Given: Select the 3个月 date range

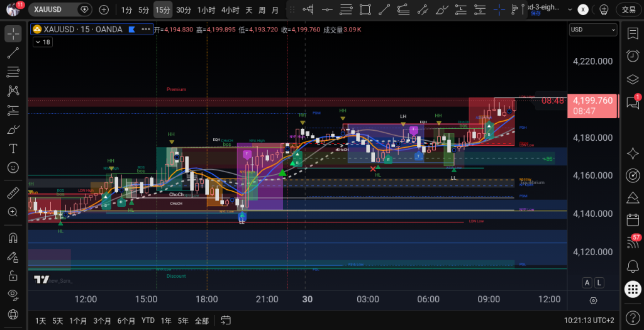Looking at the screenshot, I should click(x=102, y=321).
